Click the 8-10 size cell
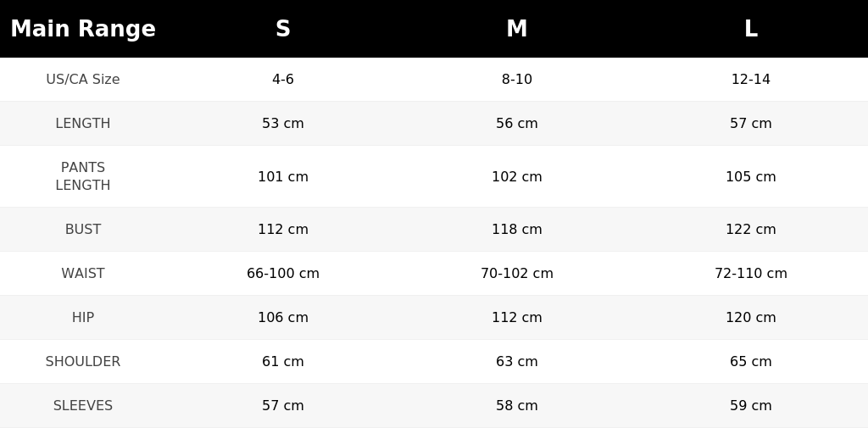The image size is (868, 428). tap(516, 79)
